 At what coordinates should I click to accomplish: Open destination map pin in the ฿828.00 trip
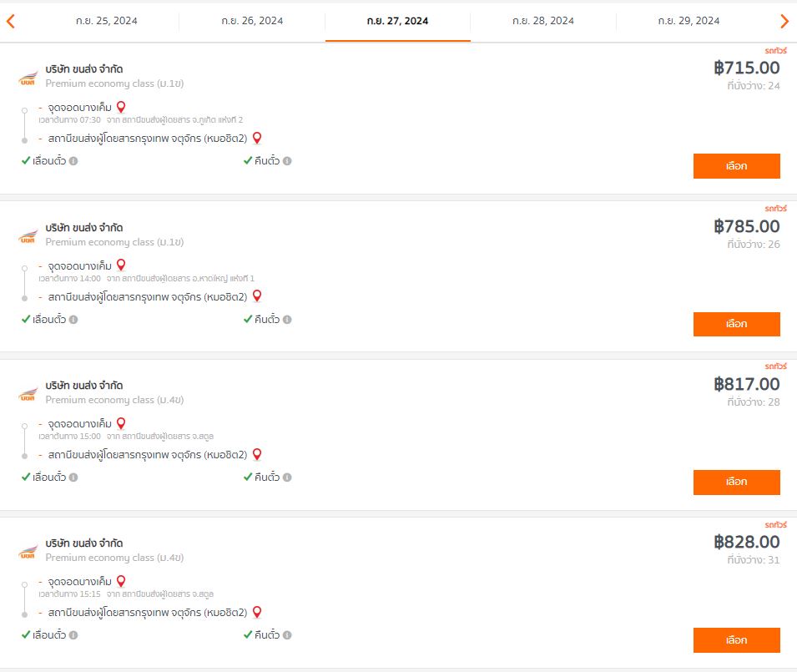tap(257, 612)
